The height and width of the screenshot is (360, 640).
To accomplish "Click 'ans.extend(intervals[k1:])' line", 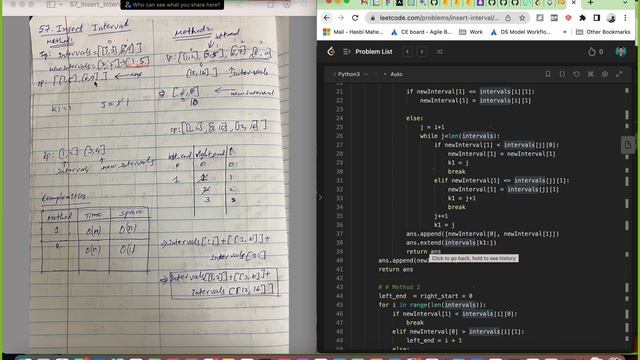I will [x=451, y=243].
